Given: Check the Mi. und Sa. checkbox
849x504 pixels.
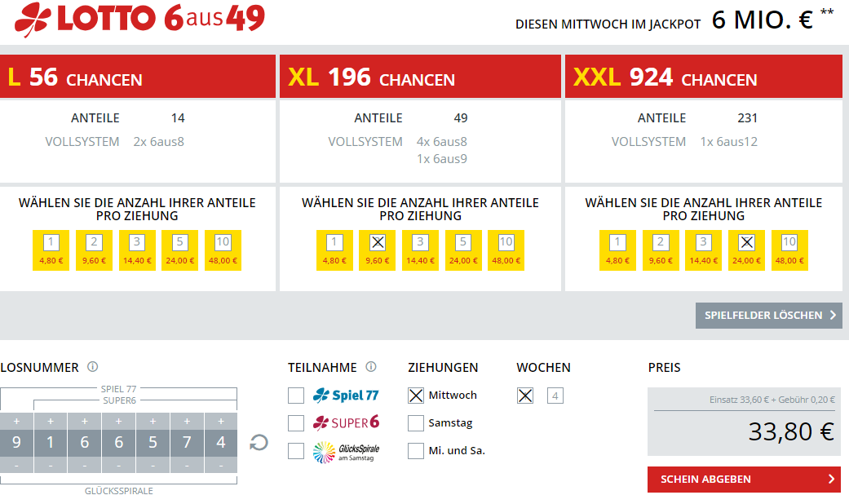Looking at the screenshot, I should tap(416, 450).
